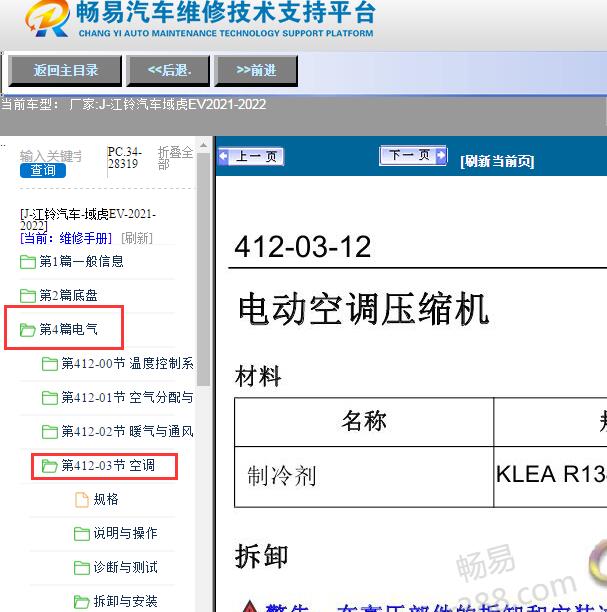Focus the 输入关键字 search field
Viewport: 607px width, 612px height.
(x=51, y=156)
